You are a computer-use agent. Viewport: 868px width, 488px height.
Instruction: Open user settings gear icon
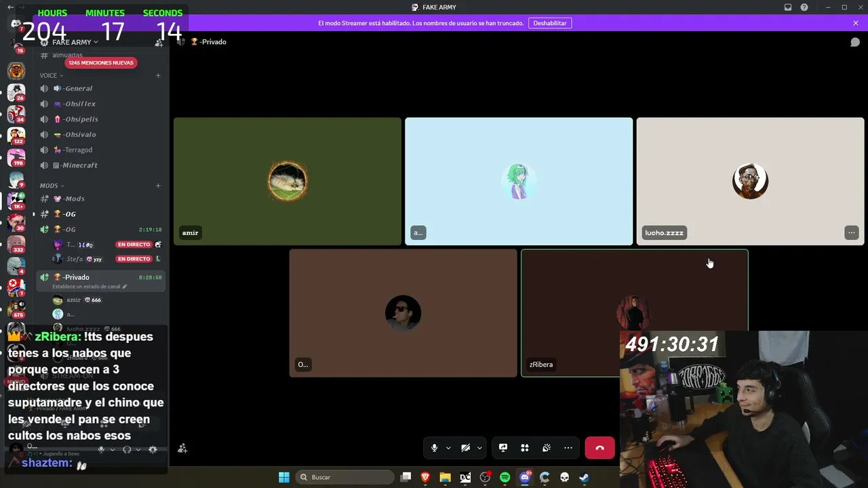click(153, 449)
